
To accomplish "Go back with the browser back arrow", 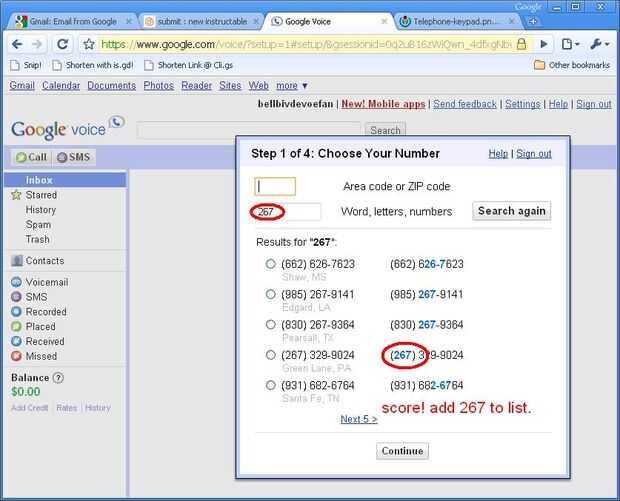I will click(17, 44).
